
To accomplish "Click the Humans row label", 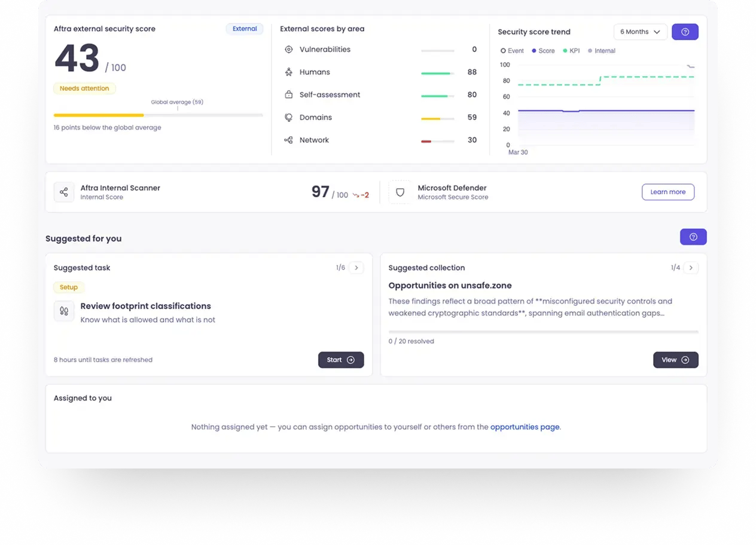I will coord(315,72).
